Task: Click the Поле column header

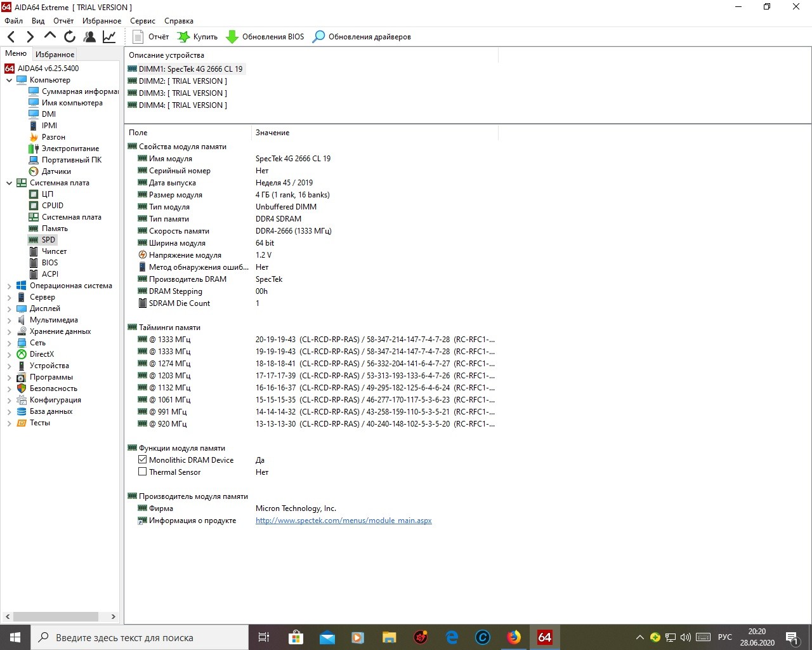Action: coord(188,133)
